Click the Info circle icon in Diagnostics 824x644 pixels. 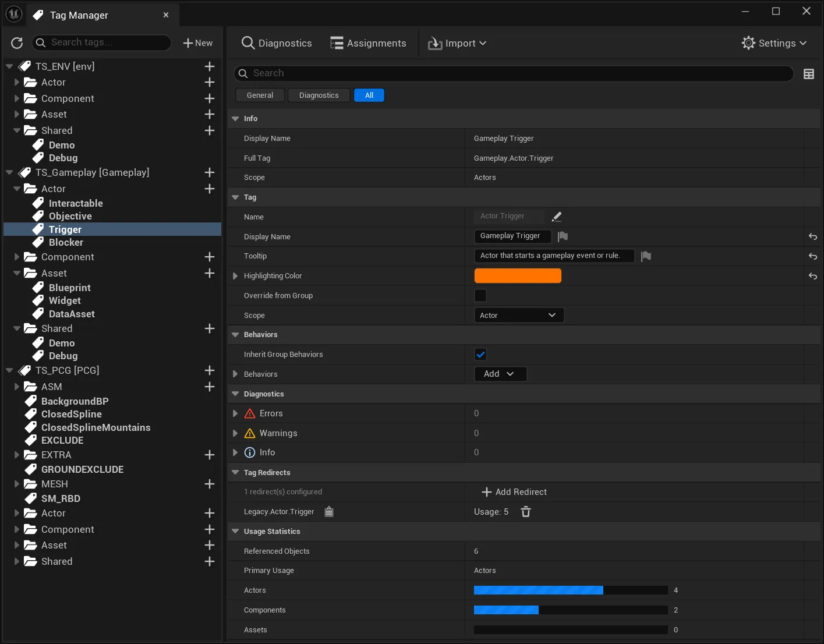coord(250,452)
